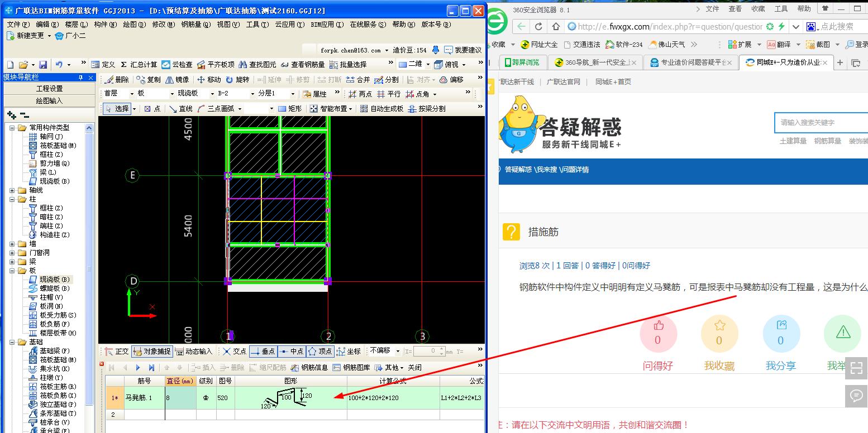Click the 定义 (Define) toolbar icon
868x433 pixels.
(x=103, y=65)
